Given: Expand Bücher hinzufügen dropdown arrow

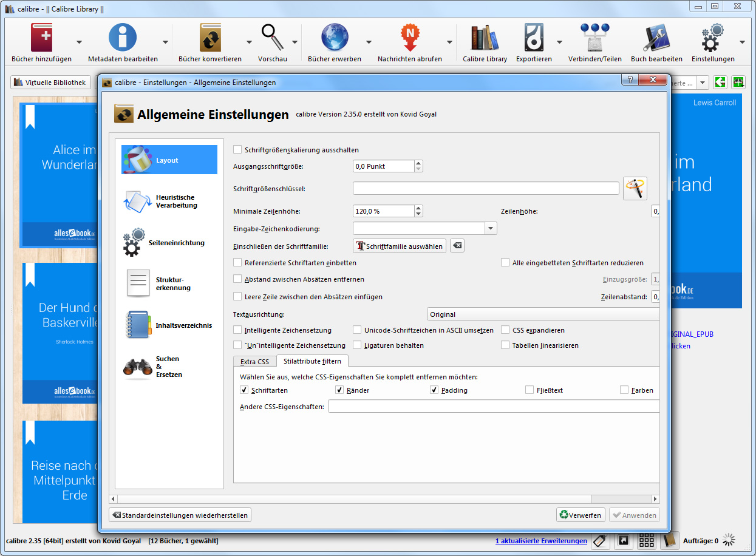Looking at the screenshot, I should [x=79, y=42].
